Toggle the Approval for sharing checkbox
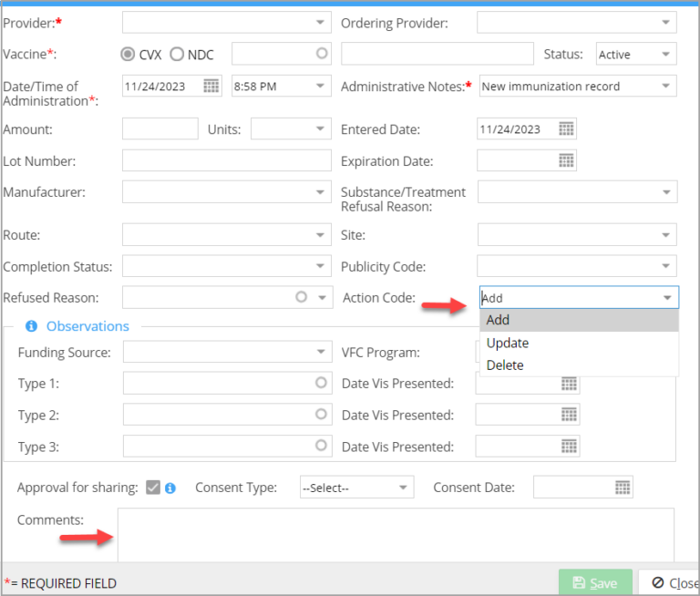The height and width of the screenshot is (596, 700). 153,488
